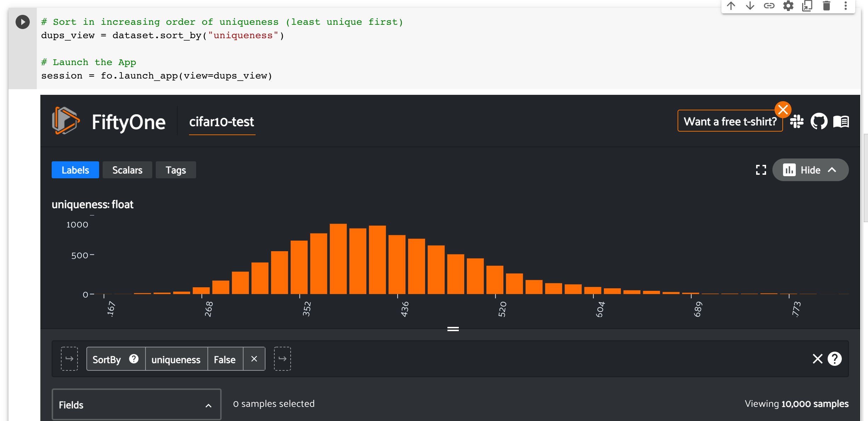Switch to the Scalars tab
The width and height of the screenshot is (868, 421).
tap(127, 170)
